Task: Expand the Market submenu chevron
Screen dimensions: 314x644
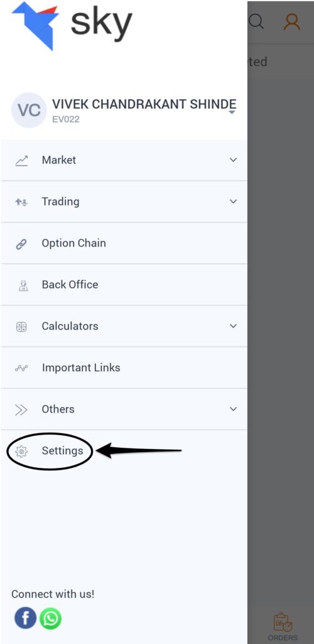Action: click(x=233, y=160)
